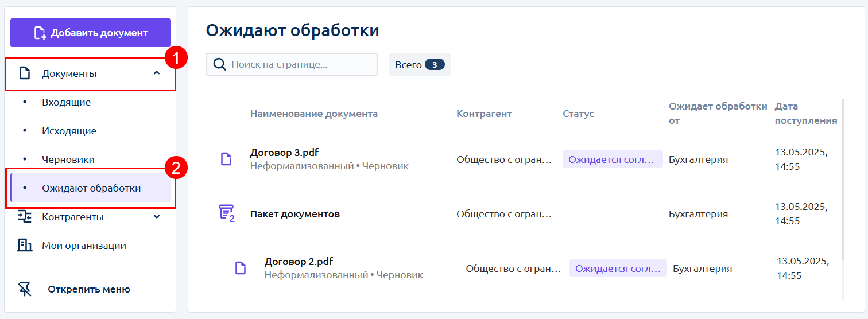The height and width of the screenshot is (319, 868).
Task: Click Бухгалтерия in the Договор 3.pdf row
Action: [698, 159]
